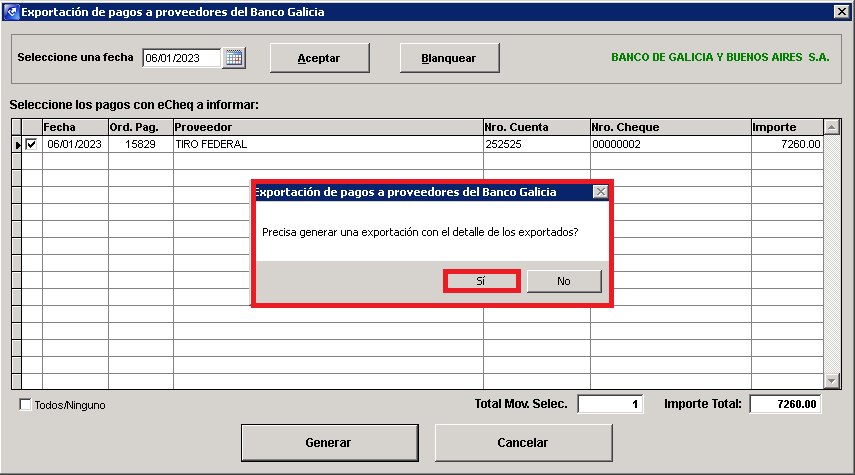
Task: Click the Importe Total field
Action: (x=785, y=404)
